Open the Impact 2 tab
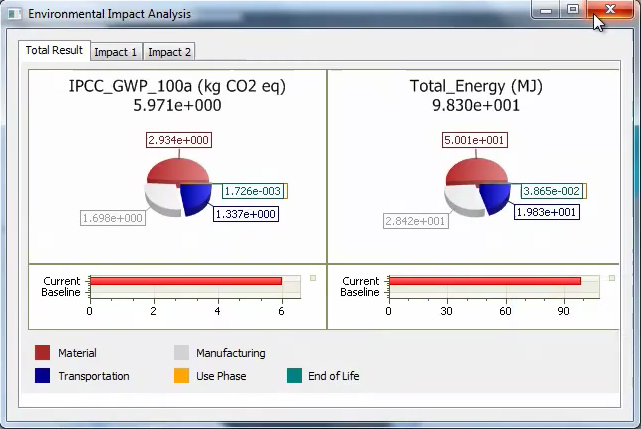 [x=170, y=52]
